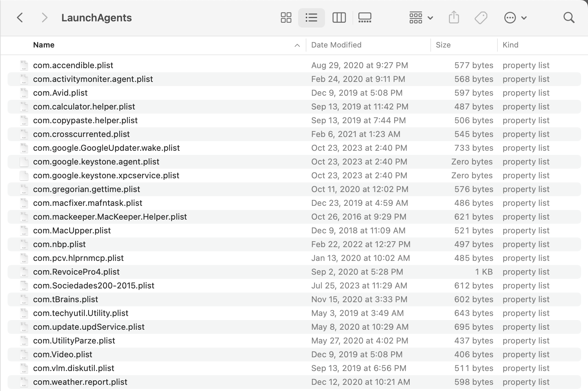The image size is (588, 391).
Task: Sort files by the Size column
Action: [443, 45]
